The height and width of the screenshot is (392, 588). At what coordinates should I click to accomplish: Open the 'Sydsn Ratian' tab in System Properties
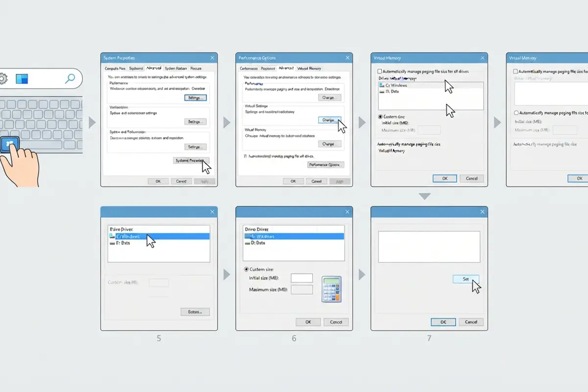pyautogui.click(x=175, y=69)
